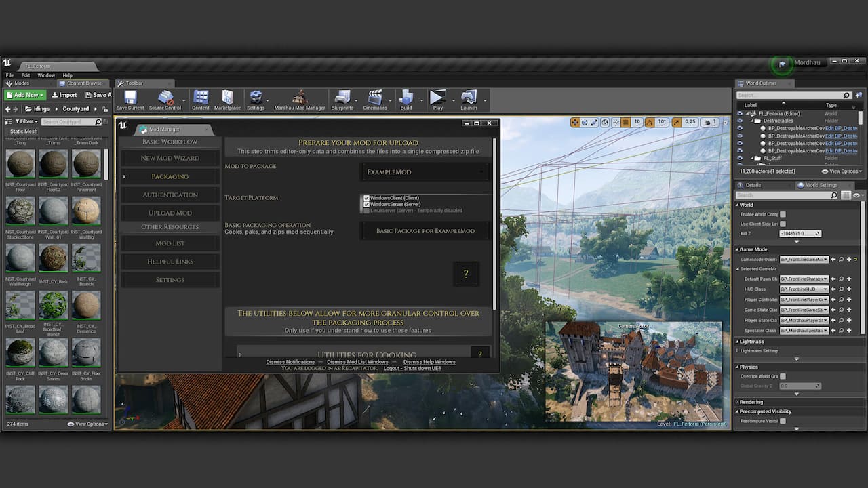This screenshot has width=868, height=488.
Task: Select the viewport rotate gizmo mode
Action: click(x=585, y=122)
